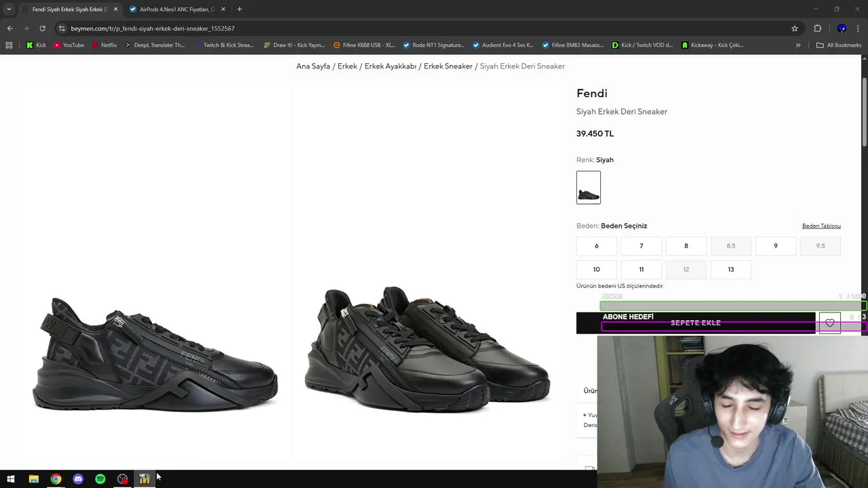Image resolution: width=868 pixels, height=488 pixels.
Task: Close the Fendi Siyah Erkek tab
Action: tap(115, 9)
